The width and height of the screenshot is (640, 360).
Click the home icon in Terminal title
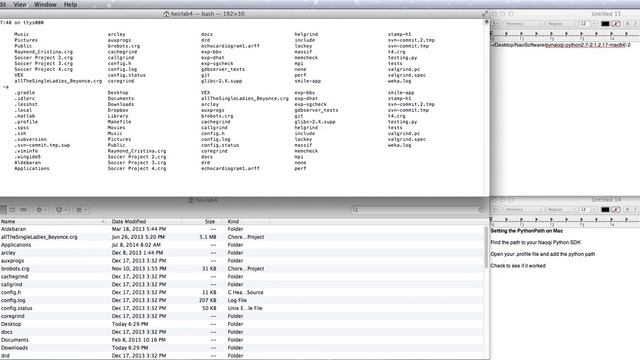pyautogui.click(x=166, y=14)
